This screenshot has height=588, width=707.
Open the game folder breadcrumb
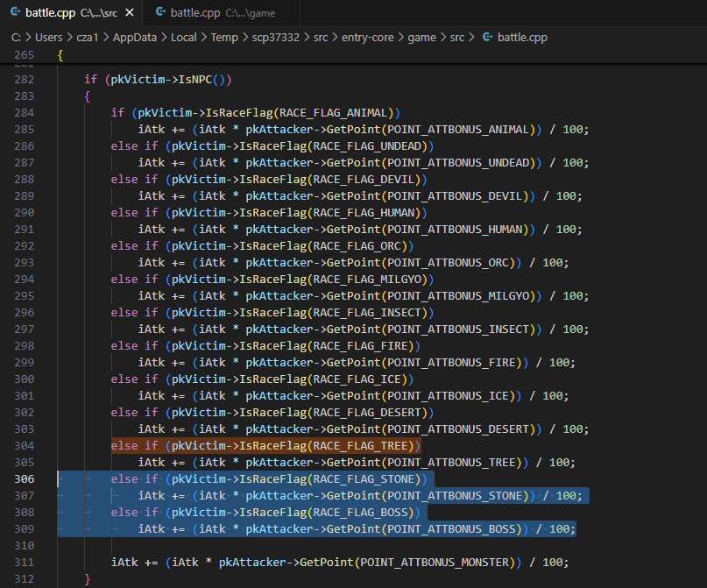click(x=424, y=37)
